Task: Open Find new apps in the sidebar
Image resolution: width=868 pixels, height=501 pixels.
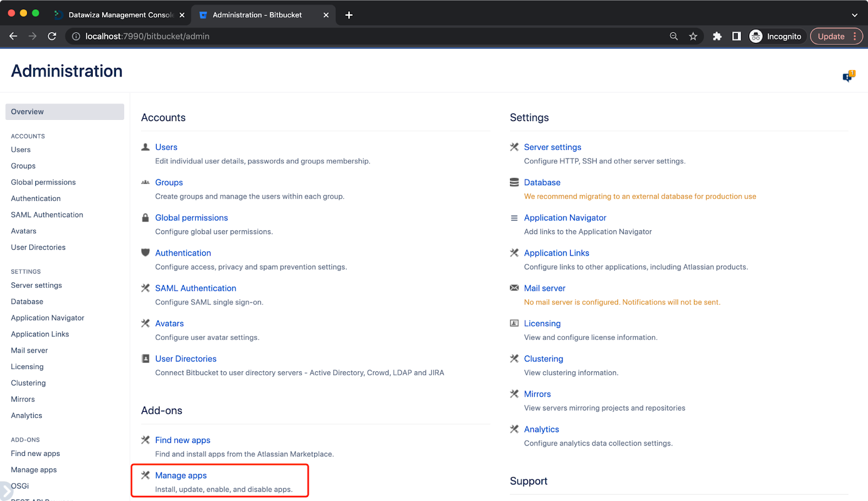Action: (x=35, y=454)
